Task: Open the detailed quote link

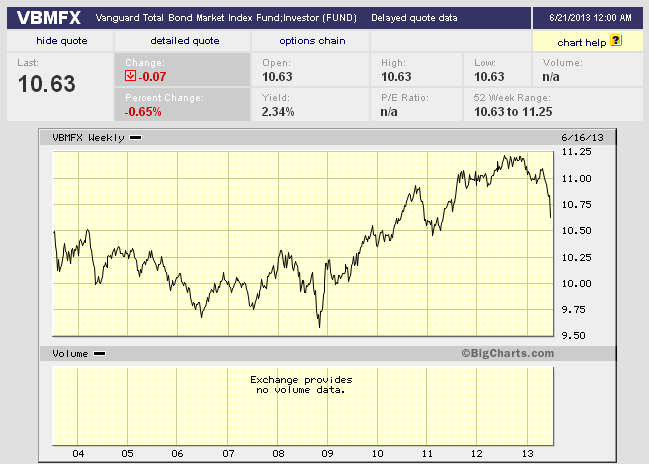Action: [x=185, y=41]
